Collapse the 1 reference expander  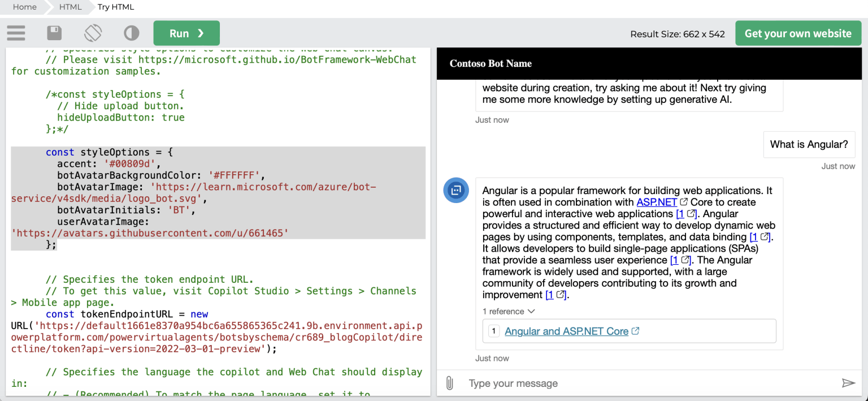(509, 311)
